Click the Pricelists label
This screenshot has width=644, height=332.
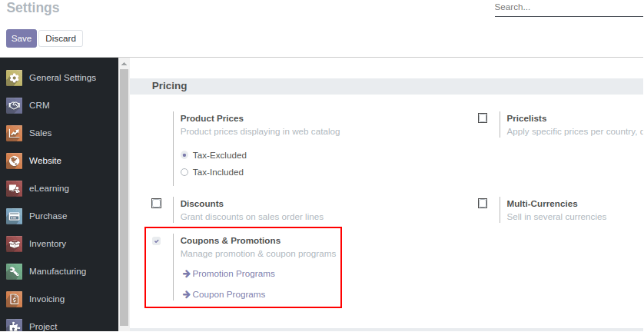526,118
